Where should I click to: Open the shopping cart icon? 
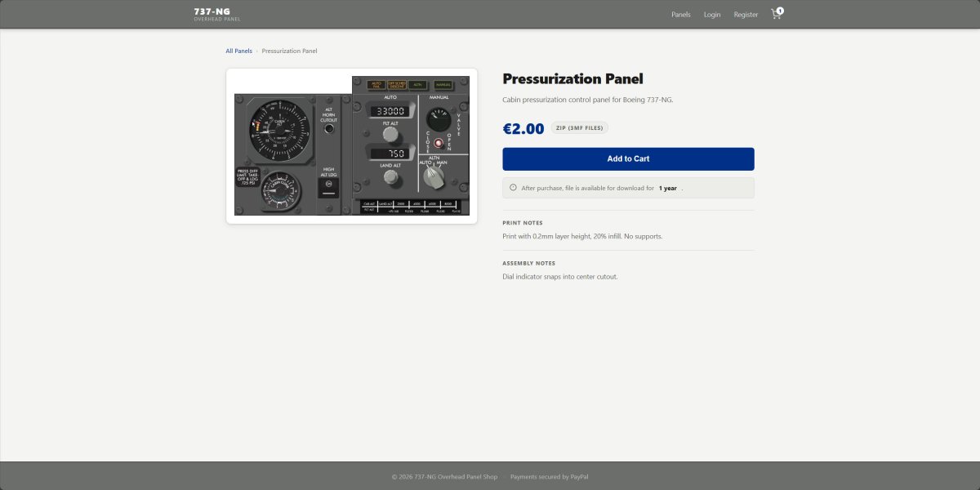pyautogui.click(x=776, y=14)
